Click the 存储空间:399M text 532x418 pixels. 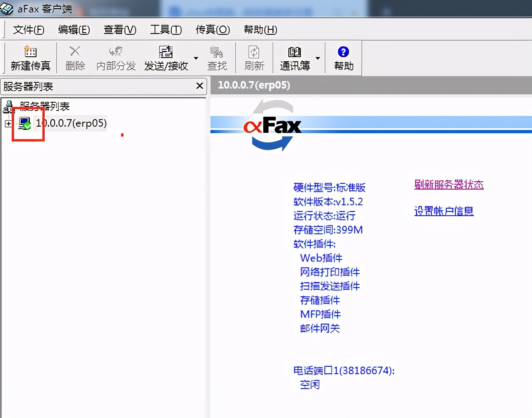click(x=328, y=230)
